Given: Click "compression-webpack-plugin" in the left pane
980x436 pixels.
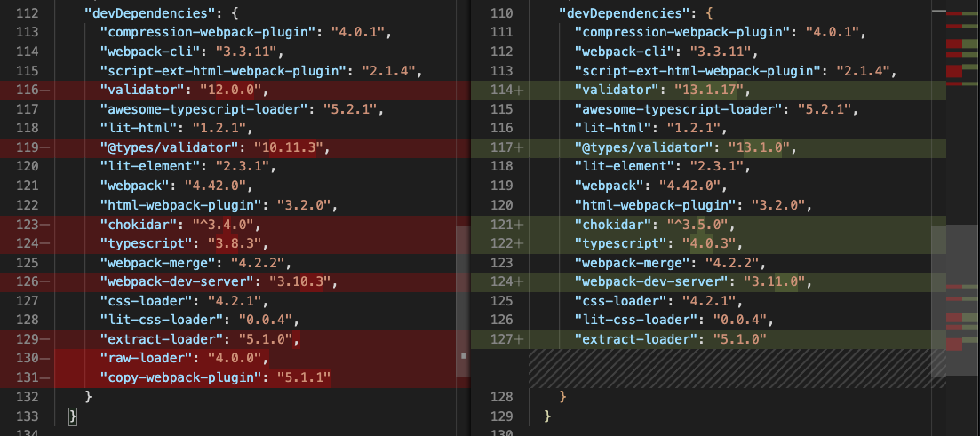Looking at the screenshot, I should pyautogui.click(x=208, y=32).
